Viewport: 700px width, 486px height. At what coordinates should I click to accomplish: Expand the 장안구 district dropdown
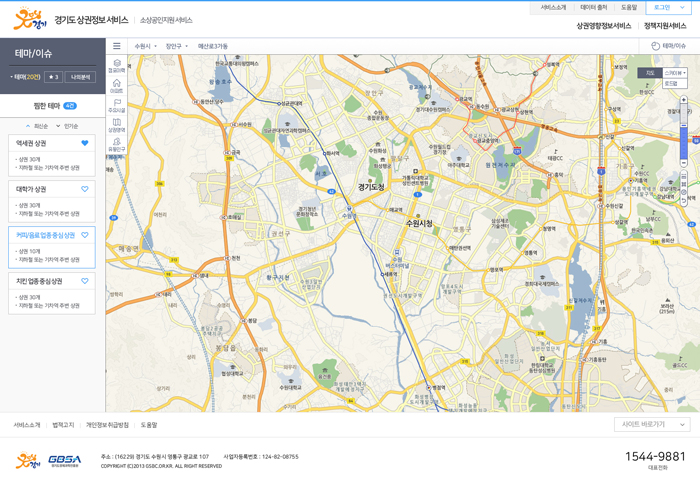point(176,46)
